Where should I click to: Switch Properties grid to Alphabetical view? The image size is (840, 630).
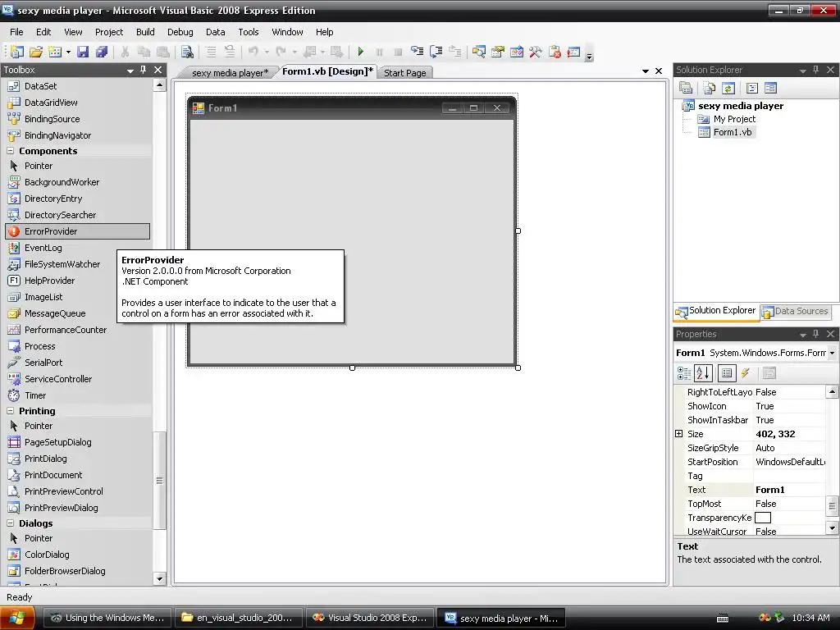click(x=703, y=373)
